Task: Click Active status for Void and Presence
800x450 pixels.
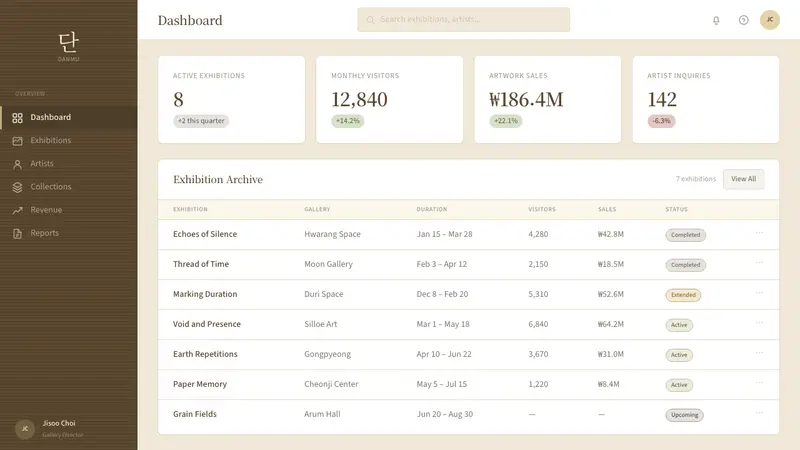Action: coord(679,325)
